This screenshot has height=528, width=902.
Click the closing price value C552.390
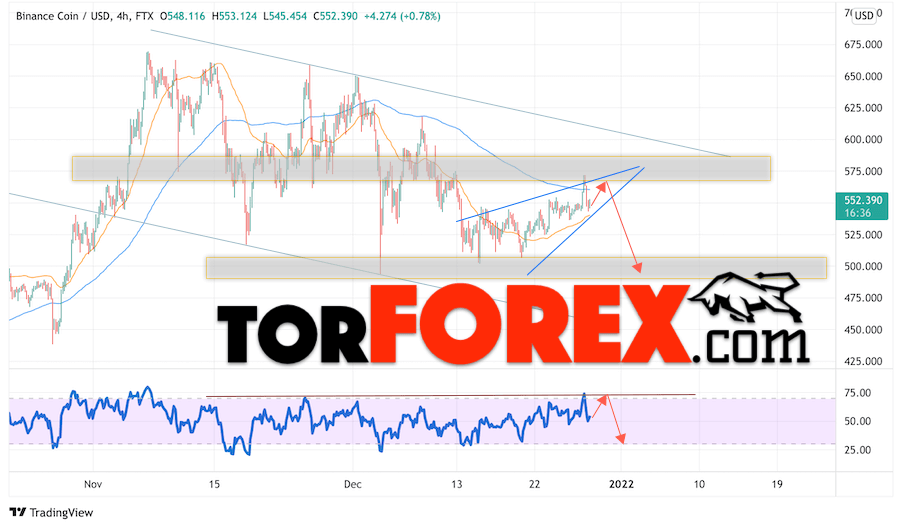(x=335, y=16)
